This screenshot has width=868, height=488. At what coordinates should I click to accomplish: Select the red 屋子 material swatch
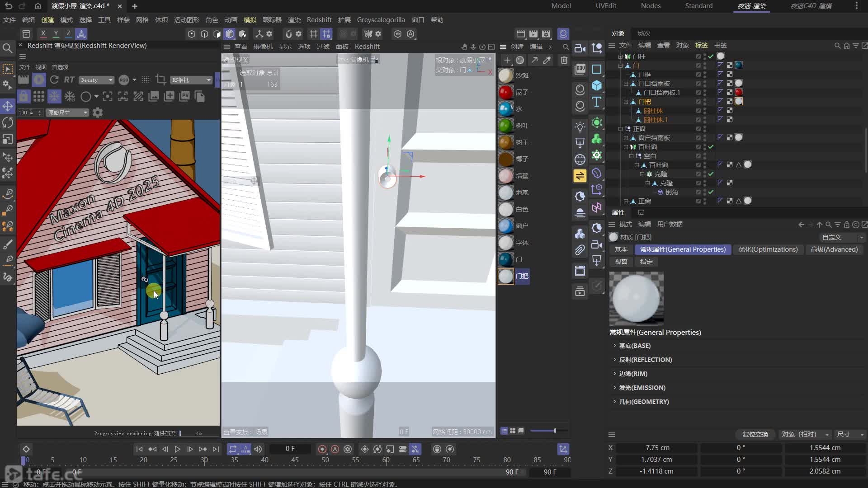pyautogui.click(x=506, y=92)
